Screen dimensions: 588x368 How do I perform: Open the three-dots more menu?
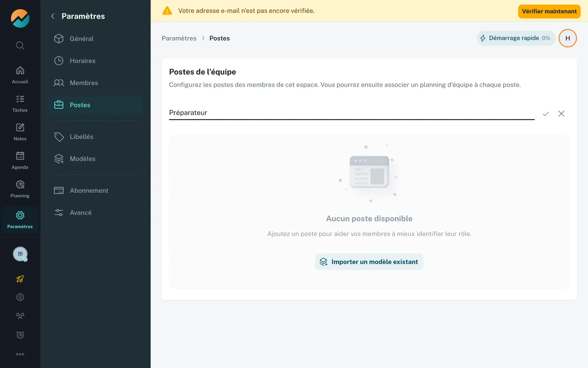click(20, 354)
